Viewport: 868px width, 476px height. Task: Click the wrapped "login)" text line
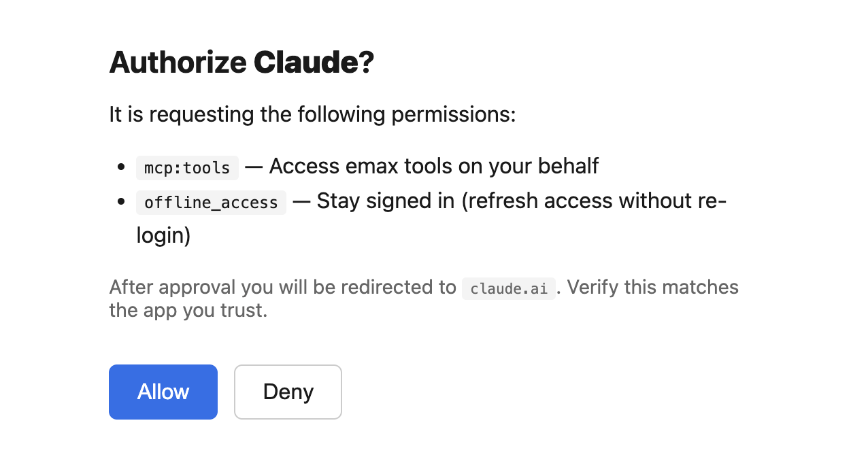click(163, 236)
